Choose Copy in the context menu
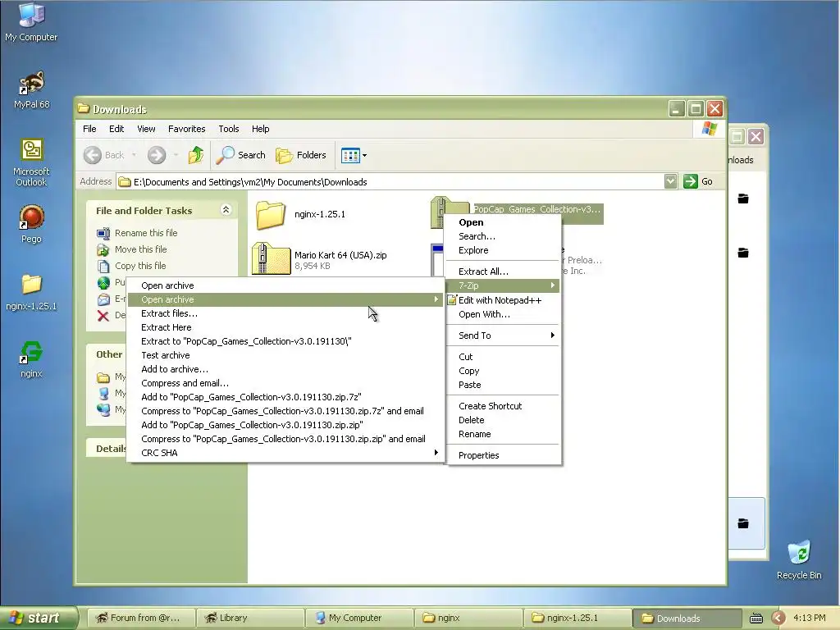Viewport: 840px width, 630px height. (x=503, y=371)
